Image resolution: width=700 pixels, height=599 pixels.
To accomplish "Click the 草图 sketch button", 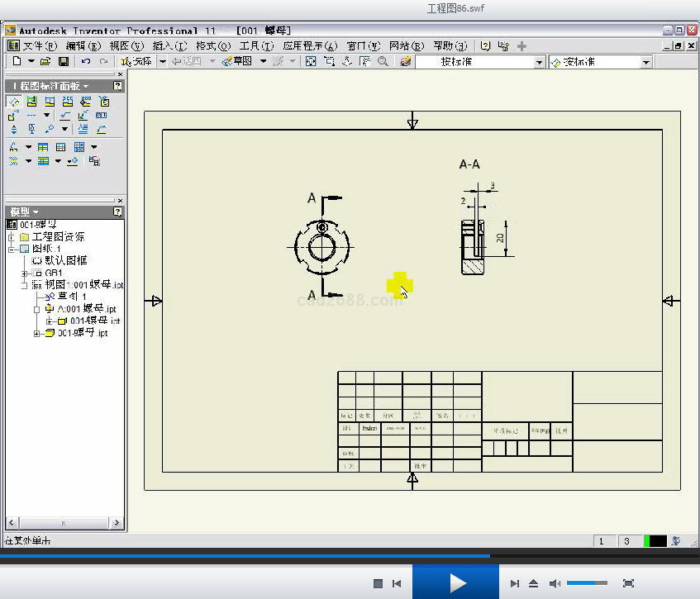I will (236, 61).
